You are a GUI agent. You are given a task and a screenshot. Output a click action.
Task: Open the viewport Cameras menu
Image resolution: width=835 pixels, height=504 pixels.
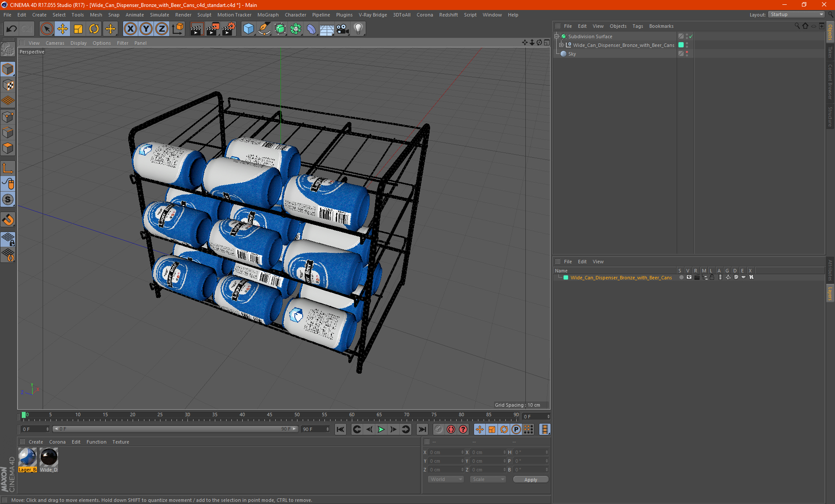click(x=55, y=43)
